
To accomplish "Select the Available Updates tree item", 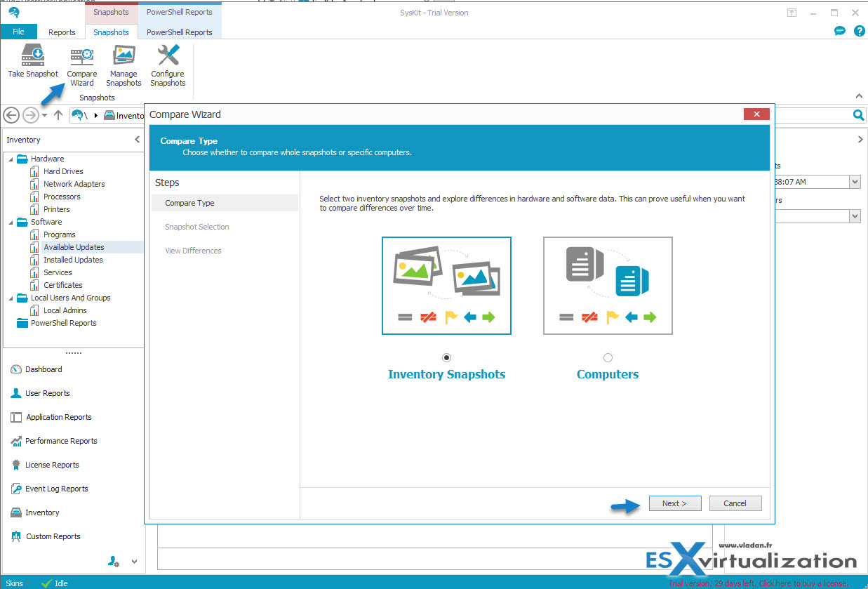I will click(x=74, y=247).
